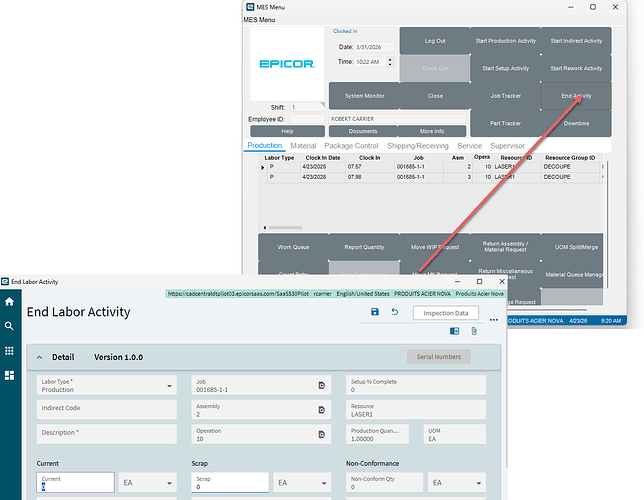This screenshot has height=500, width=644.
Task: Click Start Indirect Activity button
Action: point(576,41)
